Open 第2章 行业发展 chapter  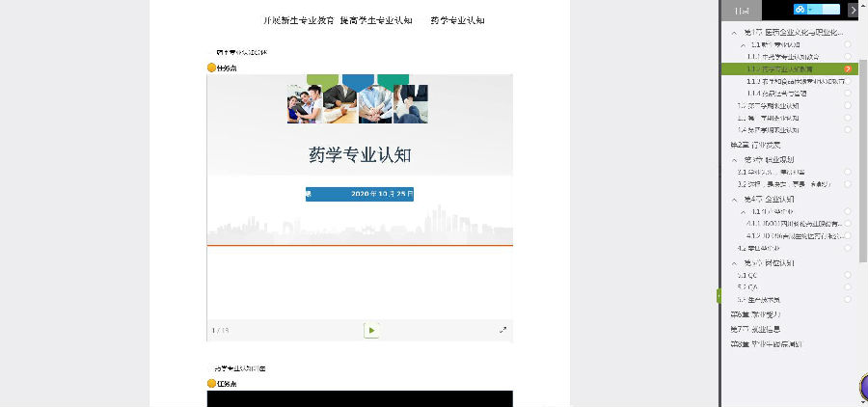point(755,145)
